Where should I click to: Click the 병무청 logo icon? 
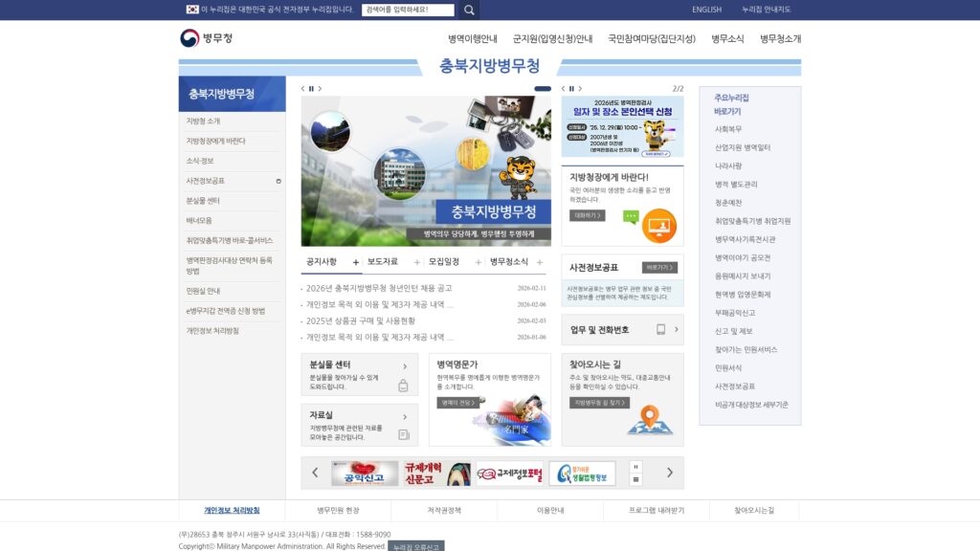point(188,39)
